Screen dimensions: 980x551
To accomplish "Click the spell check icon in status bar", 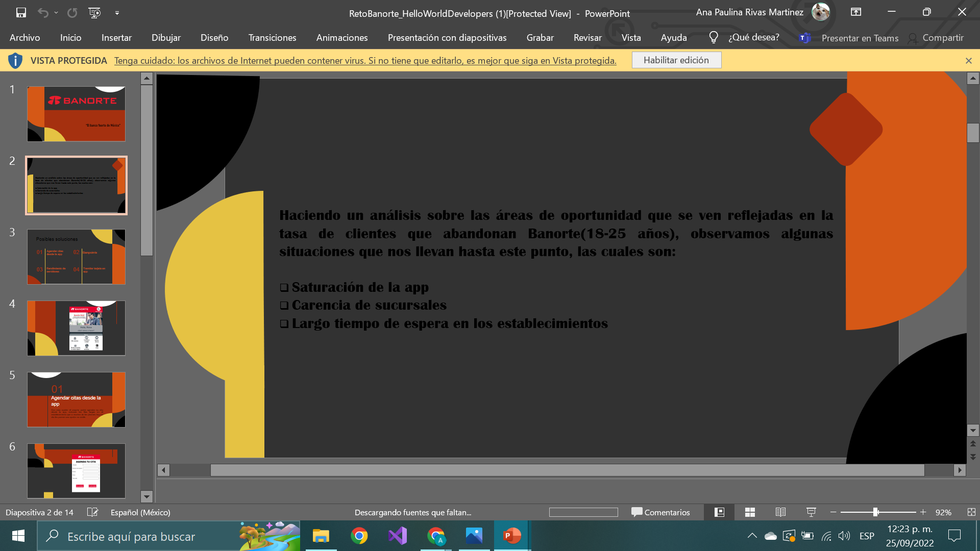I will coord(92,512).
